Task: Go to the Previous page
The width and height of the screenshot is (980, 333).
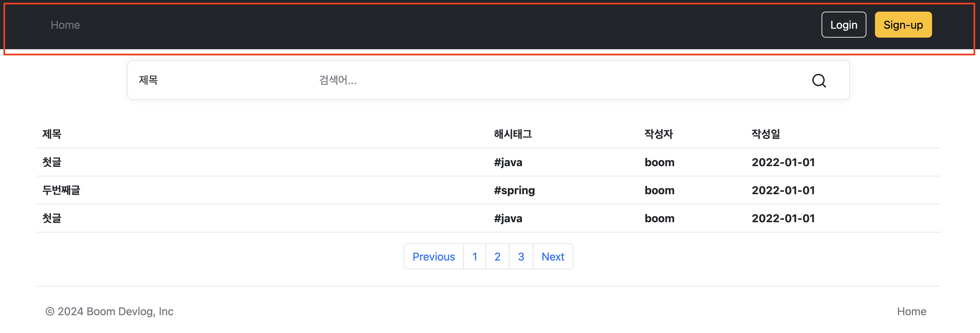Action: pos(434,257)
